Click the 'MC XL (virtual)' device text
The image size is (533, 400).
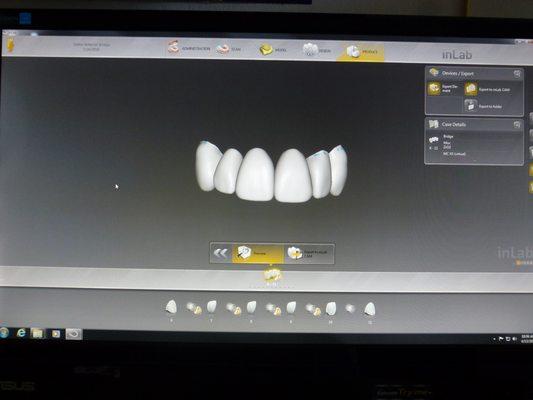(454, 154)
